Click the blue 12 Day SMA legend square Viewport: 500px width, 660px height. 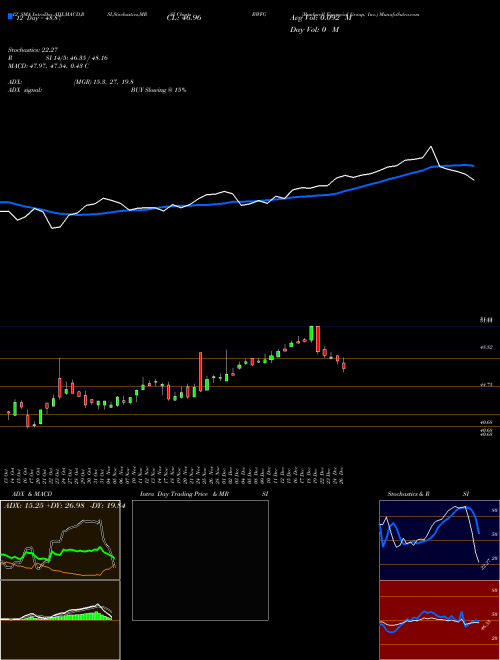(10, 17)
